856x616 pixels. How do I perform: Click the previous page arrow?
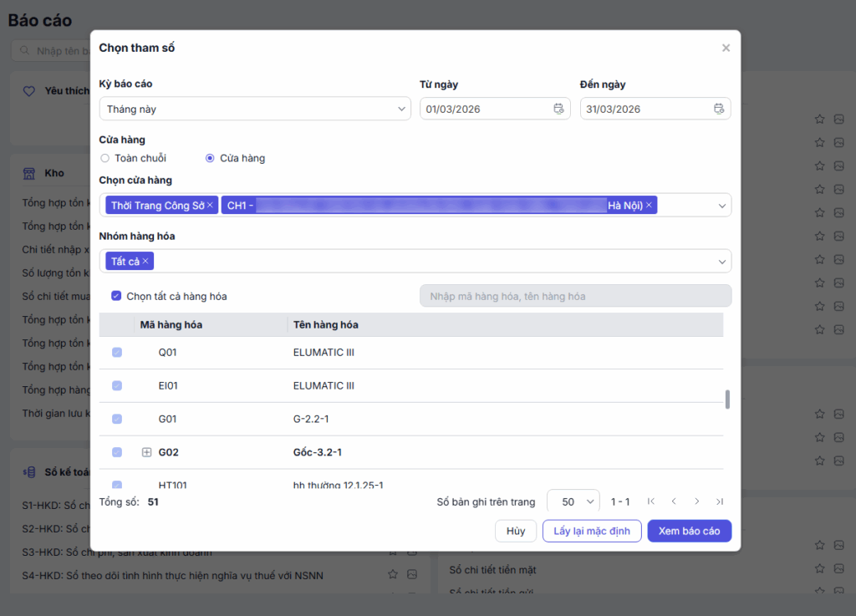[x=674, y=501]
